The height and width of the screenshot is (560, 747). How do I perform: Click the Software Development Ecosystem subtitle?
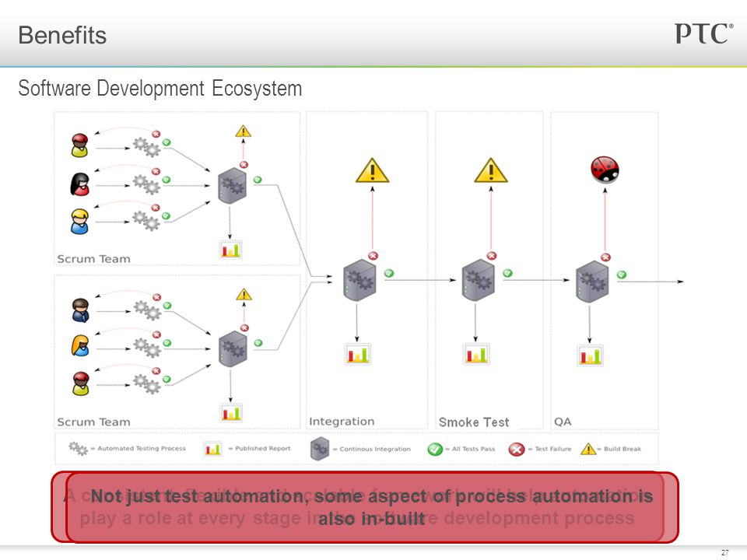tap(160, 89)
